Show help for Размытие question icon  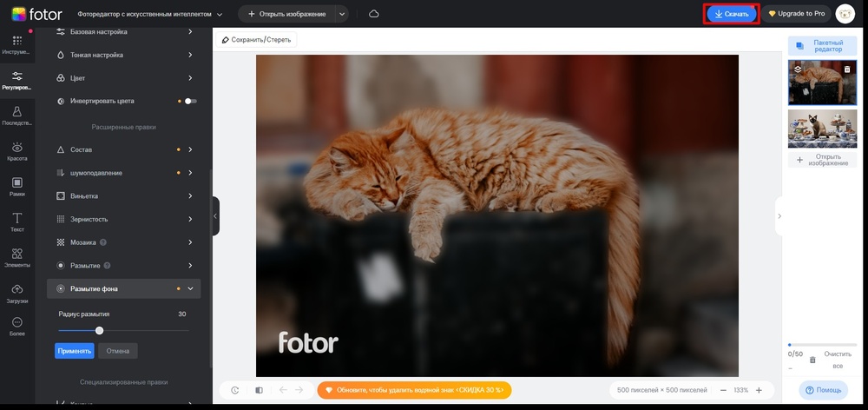click(x=107, y=266)
